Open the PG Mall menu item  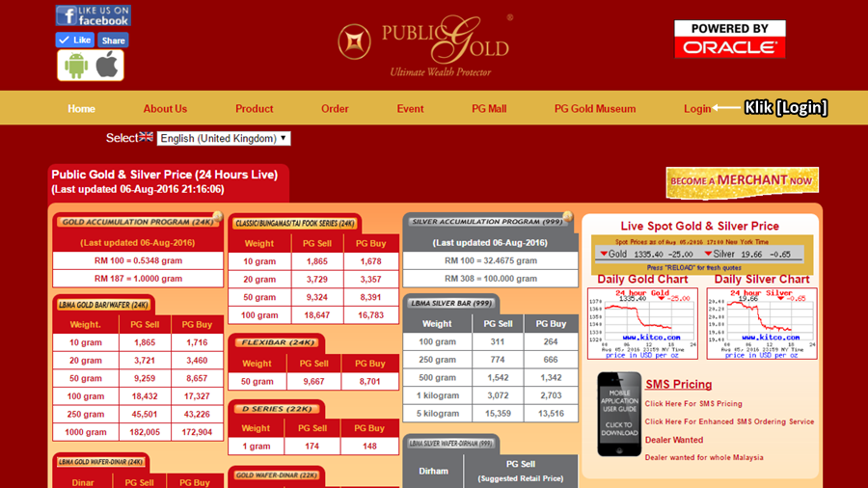coord(489,108)
